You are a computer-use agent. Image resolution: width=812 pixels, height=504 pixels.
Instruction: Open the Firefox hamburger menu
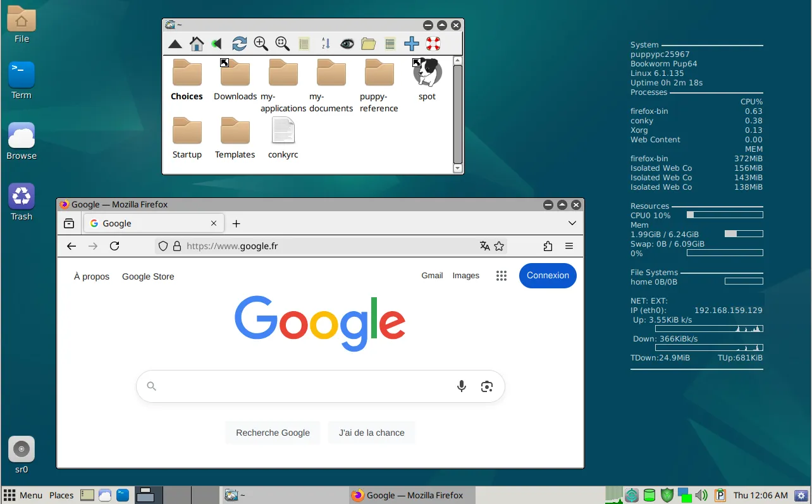(569, 246)
